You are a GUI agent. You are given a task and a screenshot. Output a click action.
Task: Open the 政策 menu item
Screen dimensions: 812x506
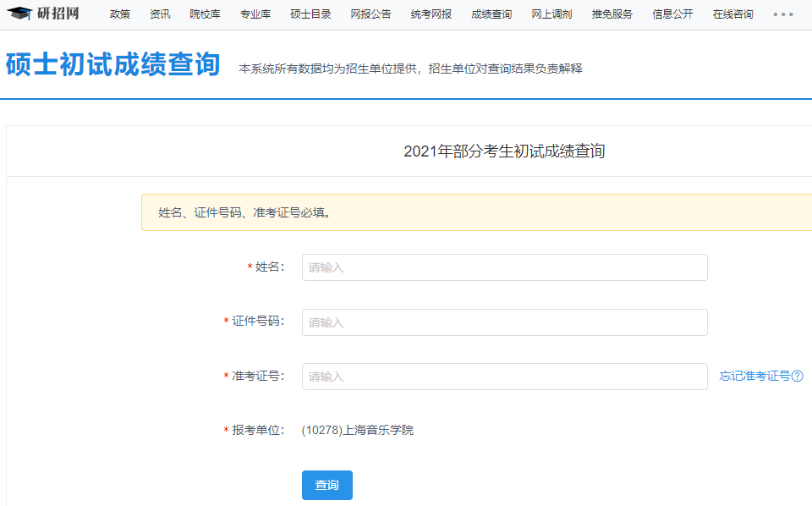pyautogui.click(x=118, y=14)
